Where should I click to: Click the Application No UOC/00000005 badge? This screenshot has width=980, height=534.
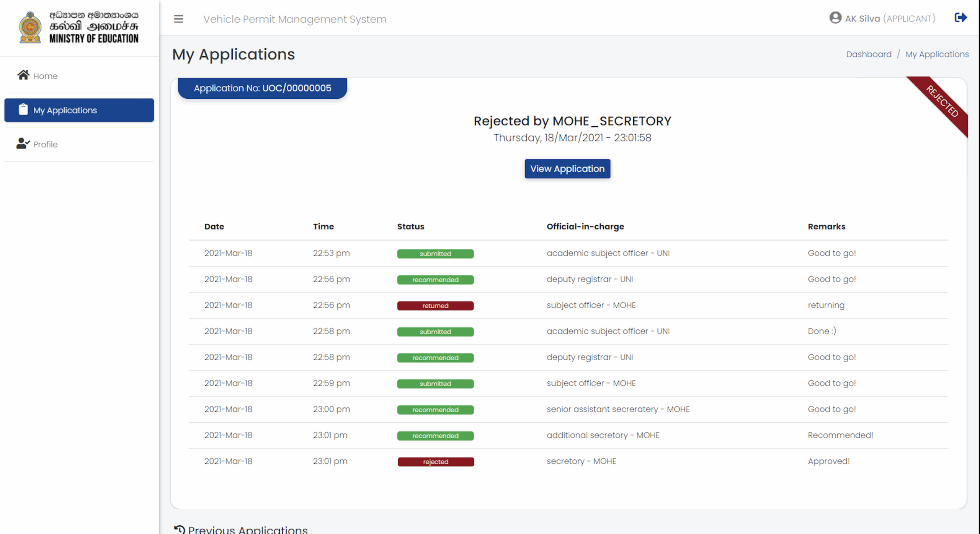(262, 88)
